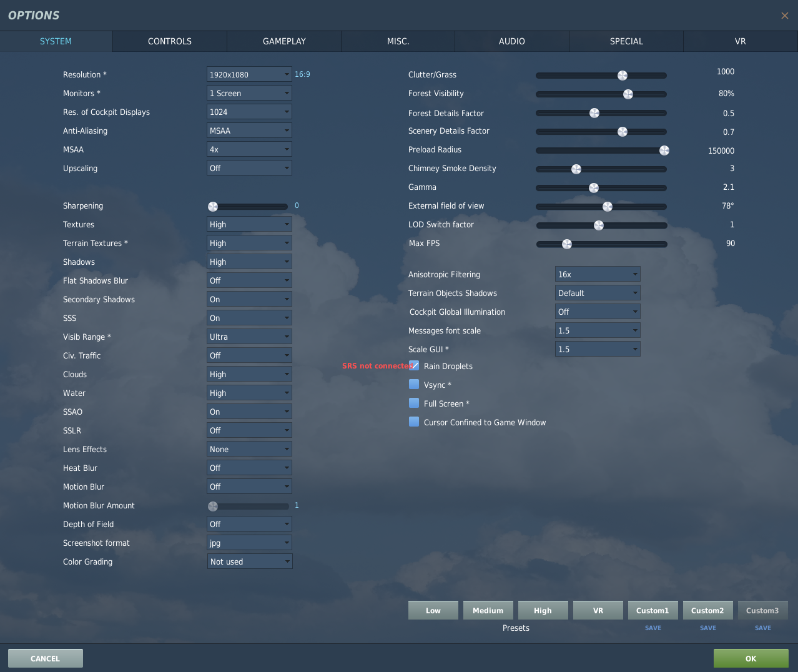The image size is (798, 672).
Task: Apply the VR preset
Action: 598,610
